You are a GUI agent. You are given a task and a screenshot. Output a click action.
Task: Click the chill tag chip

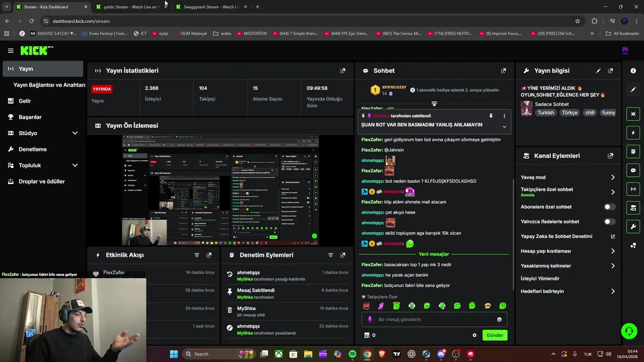click(590, 113)
